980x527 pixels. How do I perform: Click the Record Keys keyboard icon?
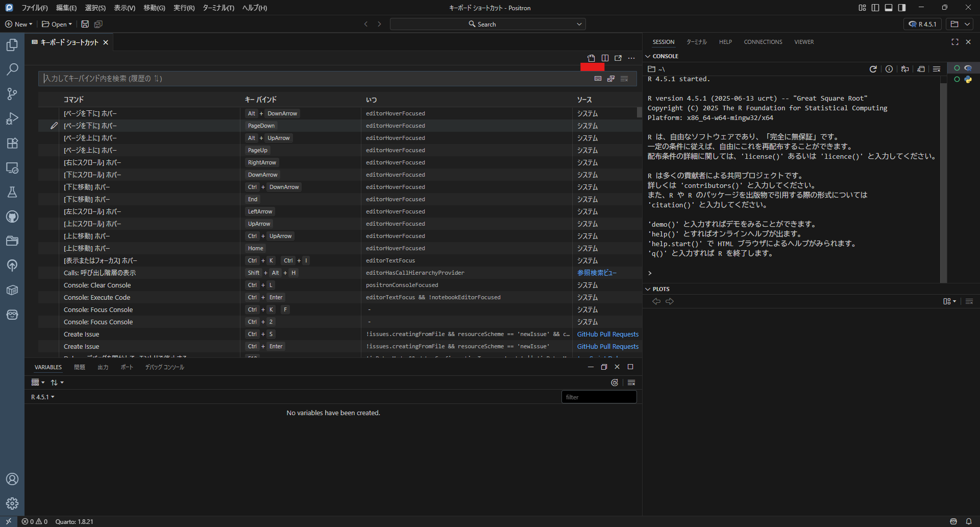598,79
